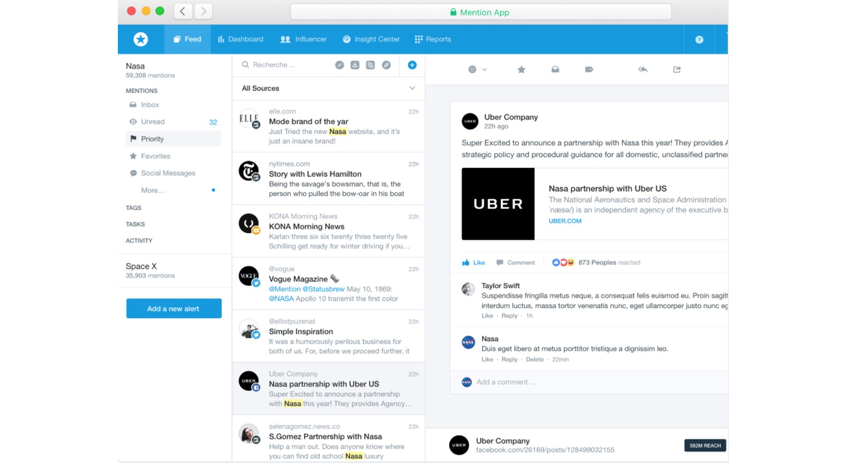Image resolution: width=868 pixels, height=464 pixels.
Task: Expand More… in sidebar
Action: coord(153,190)
